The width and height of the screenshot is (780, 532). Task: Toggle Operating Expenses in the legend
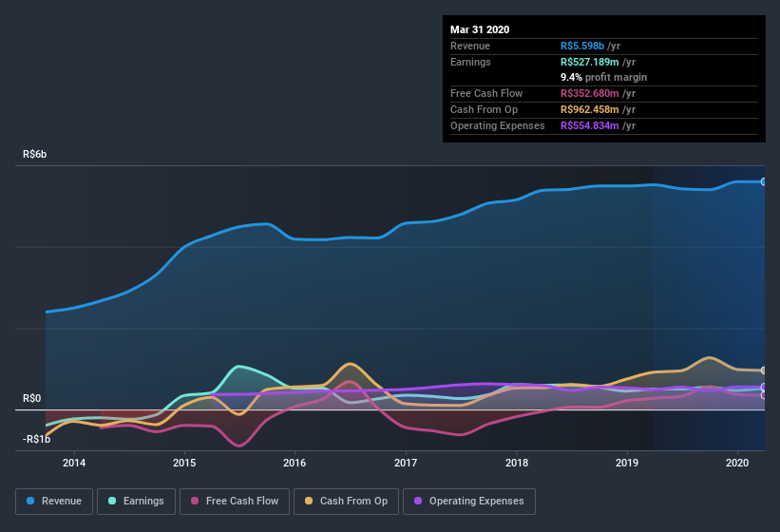click(x=468, y=501)
